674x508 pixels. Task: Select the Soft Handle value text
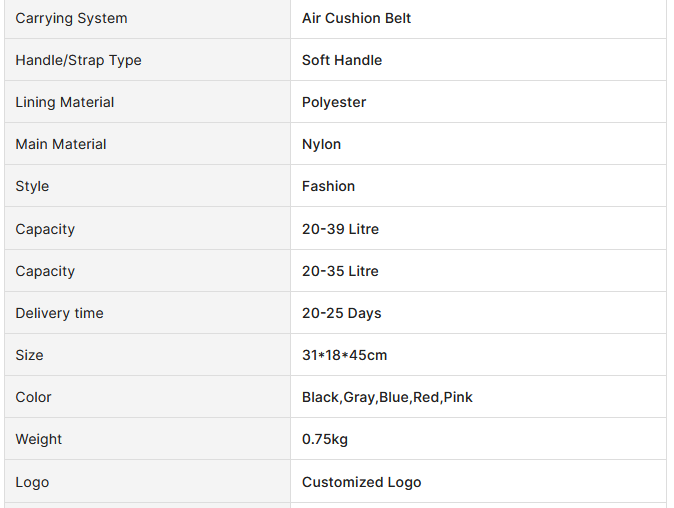coord(342,60)
